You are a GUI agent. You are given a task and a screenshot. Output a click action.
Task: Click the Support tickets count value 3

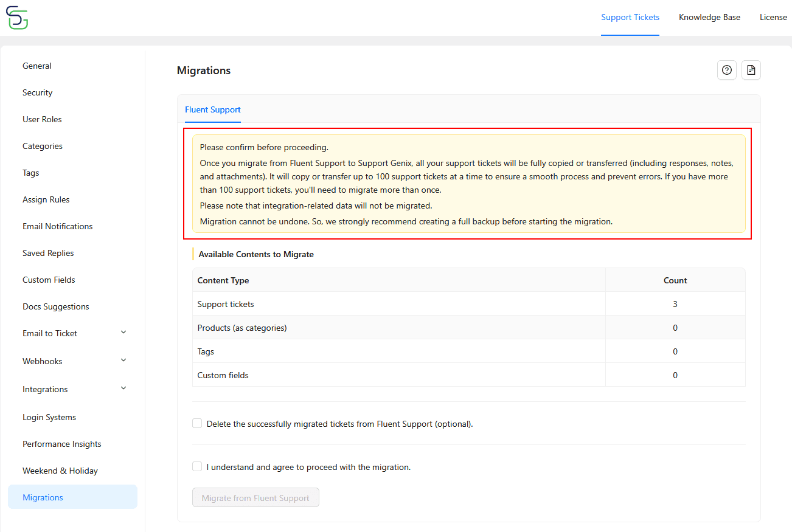click(675, 304)
